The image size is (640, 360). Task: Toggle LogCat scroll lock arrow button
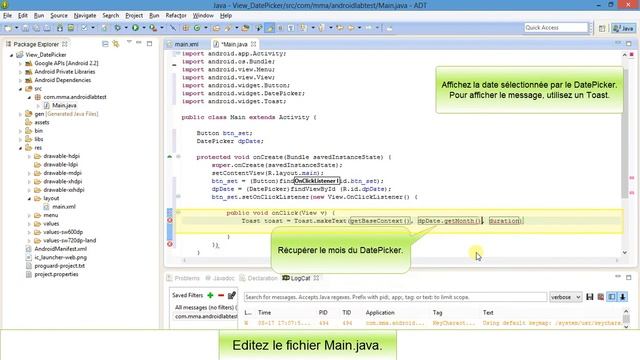(623, 297)
